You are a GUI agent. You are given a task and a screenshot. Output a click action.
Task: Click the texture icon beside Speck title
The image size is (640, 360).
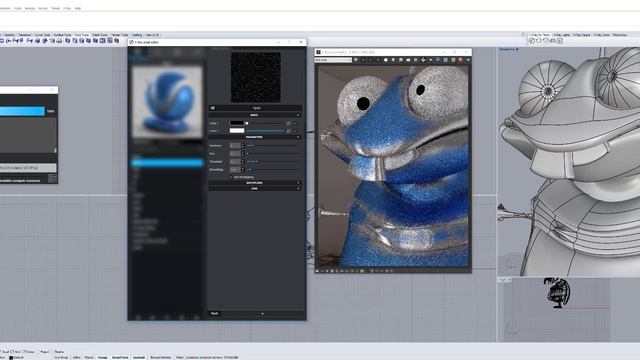[x=213, y=108]
